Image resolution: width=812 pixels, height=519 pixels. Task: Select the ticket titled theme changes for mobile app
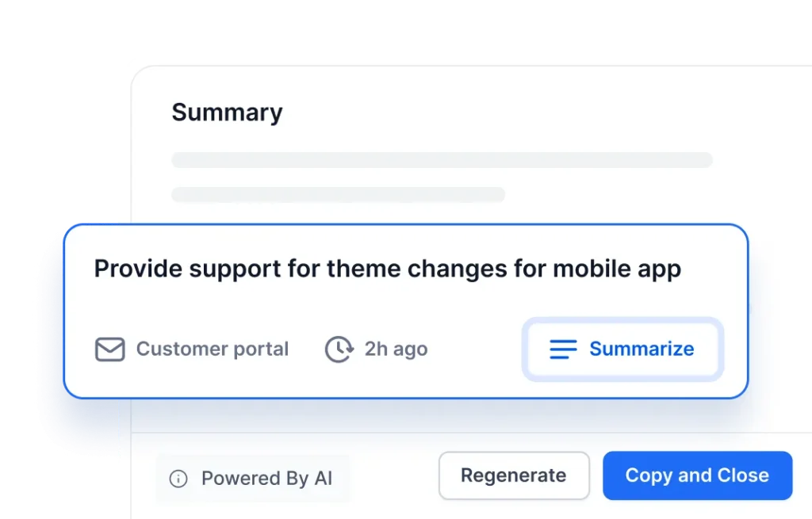point(387,269)
